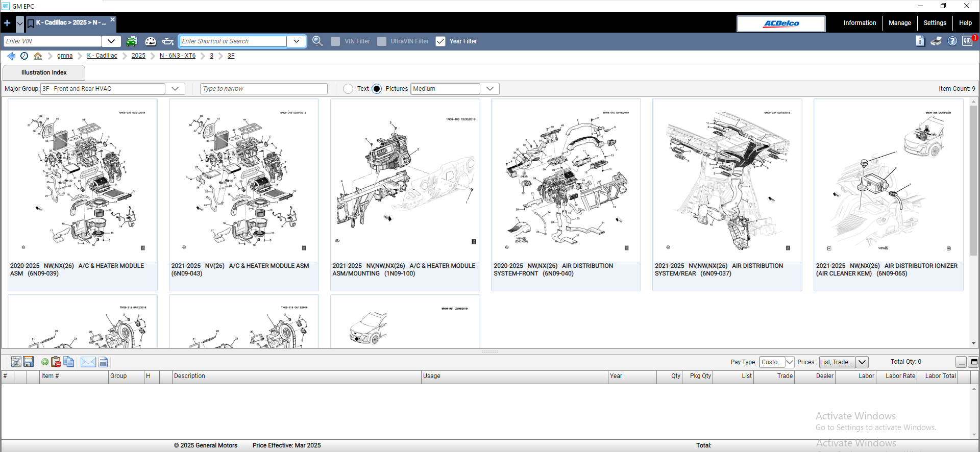Open the tab list dropdown arrow
Screen dimensions: 980x452
pos(20,23)
